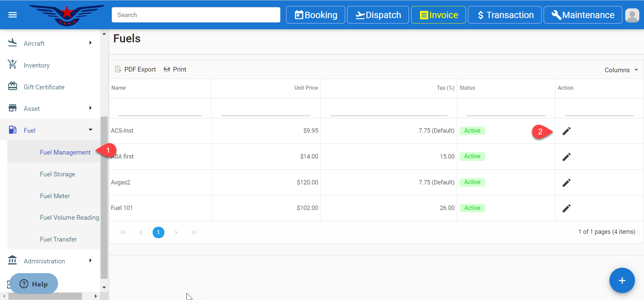Click the airline logo
644x300 pixels.
tap(67, 15)
